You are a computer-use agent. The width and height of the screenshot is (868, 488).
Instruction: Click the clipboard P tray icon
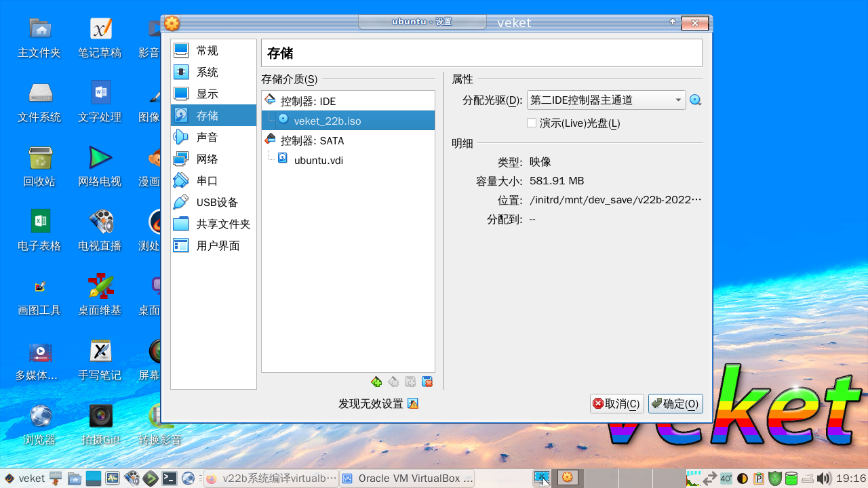point(759,479)
